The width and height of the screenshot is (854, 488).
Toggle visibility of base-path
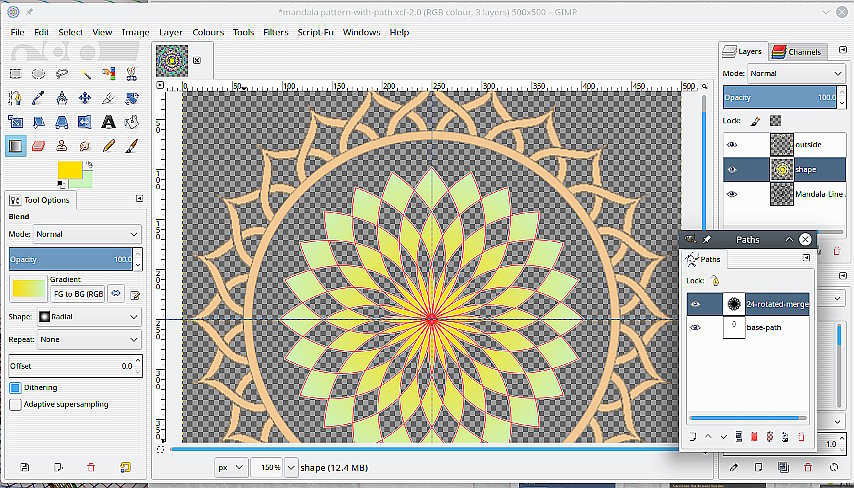pos(695,327)
